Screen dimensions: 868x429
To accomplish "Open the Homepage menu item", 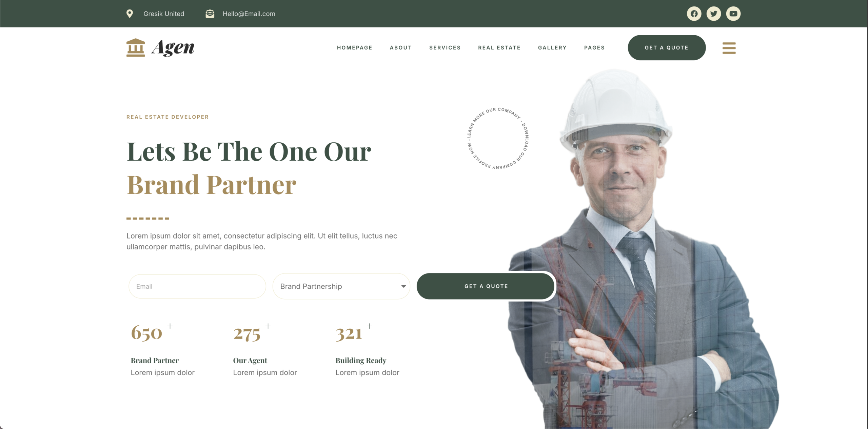I will 355,48.
